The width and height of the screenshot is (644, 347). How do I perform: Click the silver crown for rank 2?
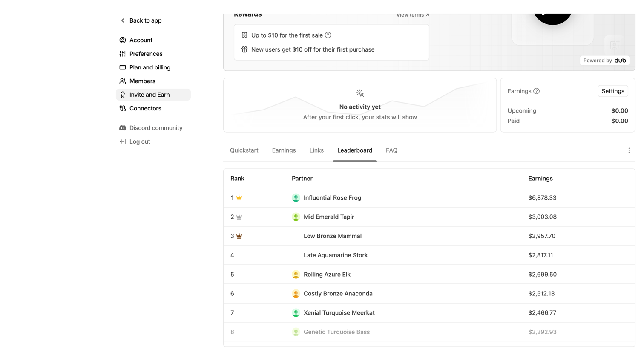pyautogui.click(x=239, y=217)
